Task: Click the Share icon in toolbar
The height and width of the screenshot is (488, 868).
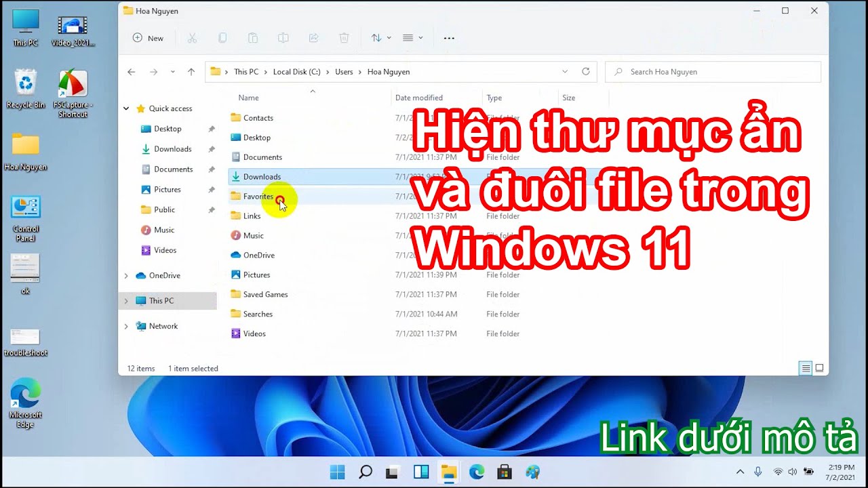Action: [x=314, y=38]
